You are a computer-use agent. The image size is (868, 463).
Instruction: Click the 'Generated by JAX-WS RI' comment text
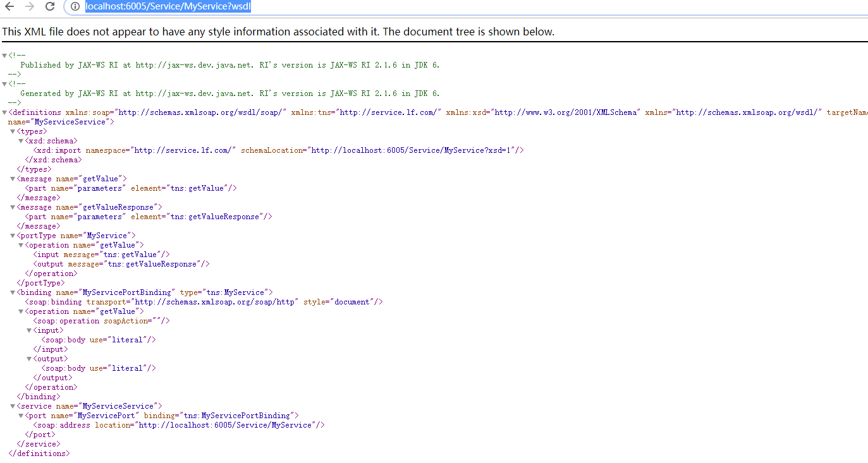[229, 93]
